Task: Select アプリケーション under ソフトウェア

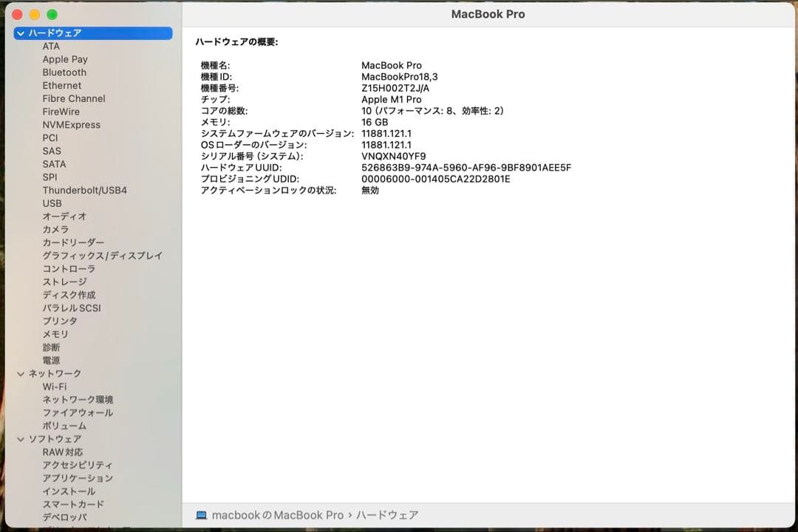Action: [78, 478]
